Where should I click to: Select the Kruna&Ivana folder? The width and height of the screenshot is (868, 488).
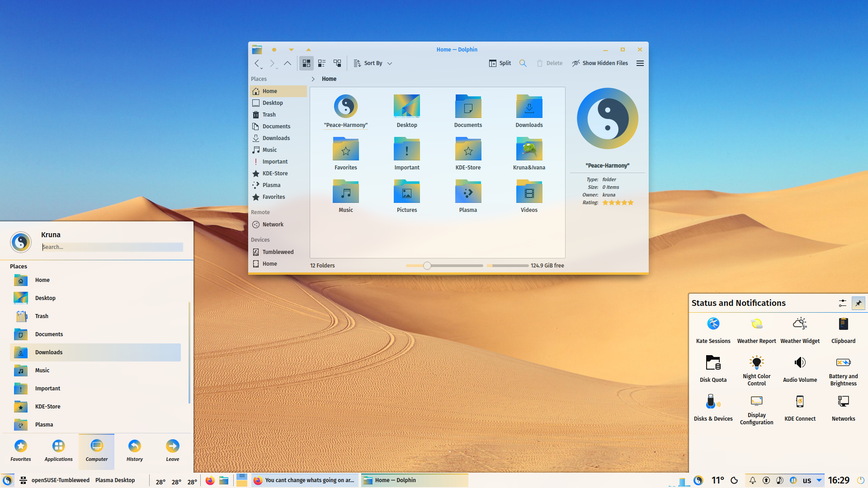click(x=529, y=155)
